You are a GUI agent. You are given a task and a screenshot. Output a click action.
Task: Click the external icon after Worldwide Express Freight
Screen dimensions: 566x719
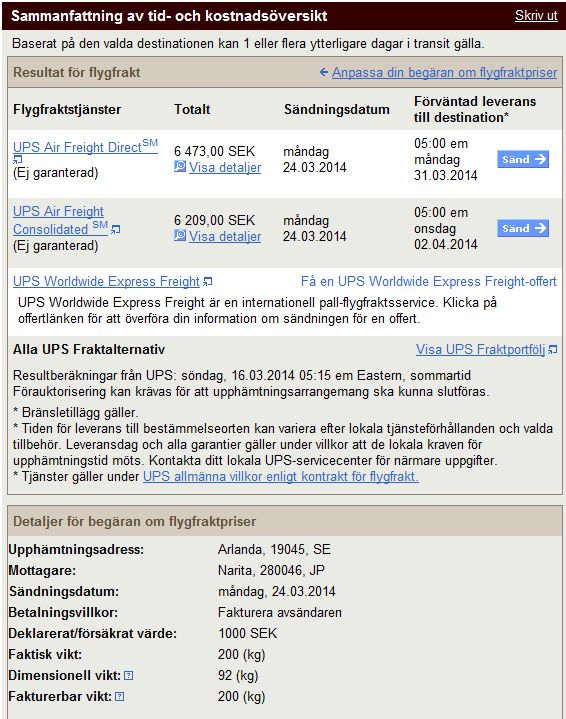(x=208, y=282)
